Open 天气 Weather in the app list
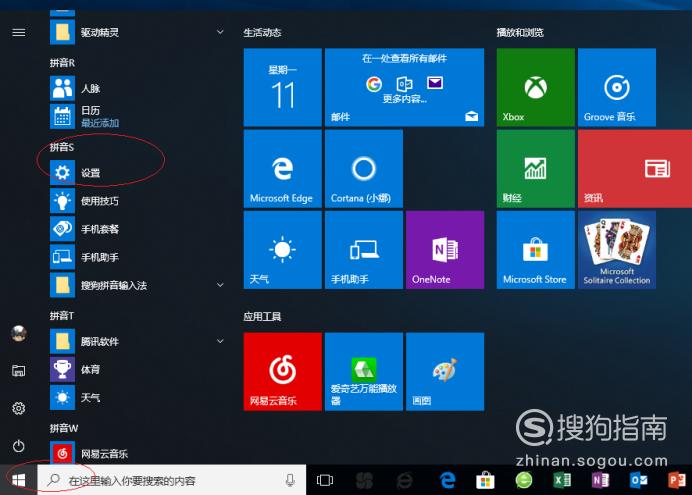 [x=138, y=398]
